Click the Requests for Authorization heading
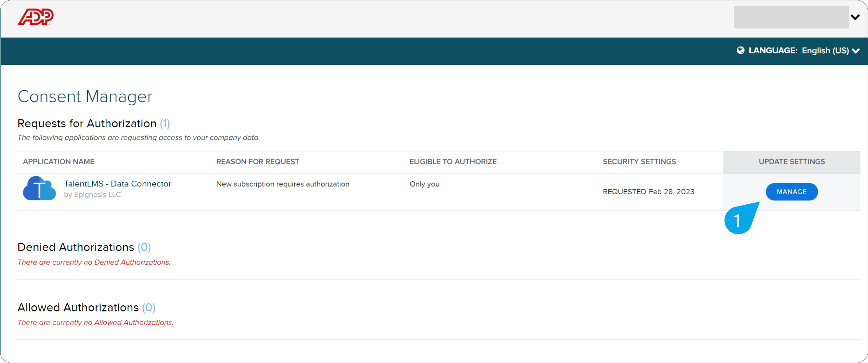The image size is (868, 363). click(x=94, y=124)
